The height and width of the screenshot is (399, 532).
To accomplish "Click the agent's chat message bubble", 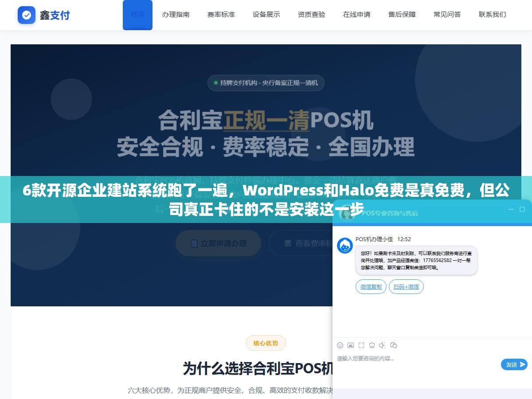I will [416, 260].
